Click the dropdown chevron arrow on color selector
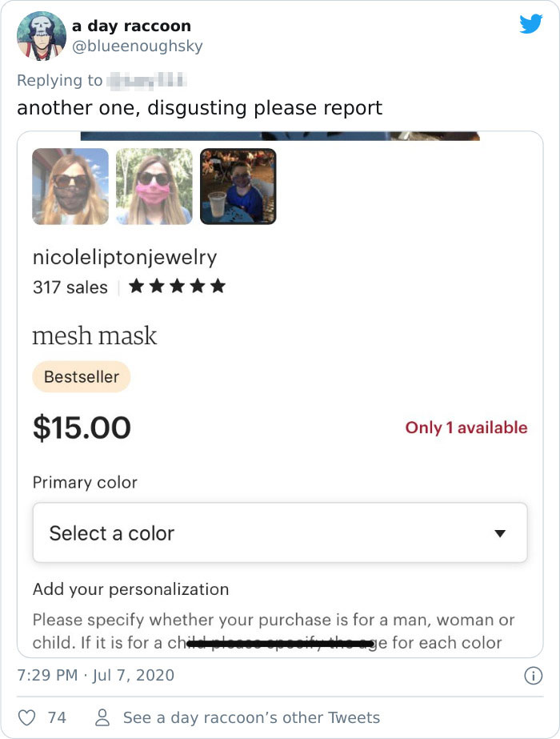This screenshot has height=739, width=560. pyautogui.click(x=502, y=532)
